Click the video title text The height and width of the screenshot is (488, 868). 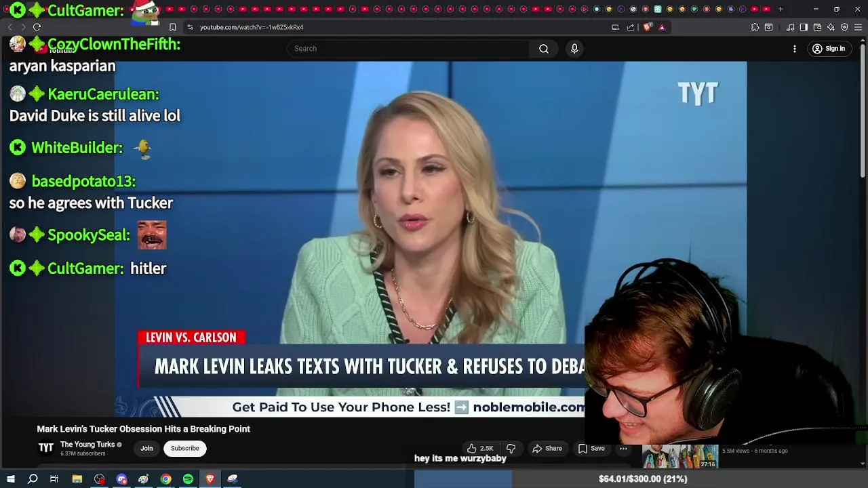143,429
